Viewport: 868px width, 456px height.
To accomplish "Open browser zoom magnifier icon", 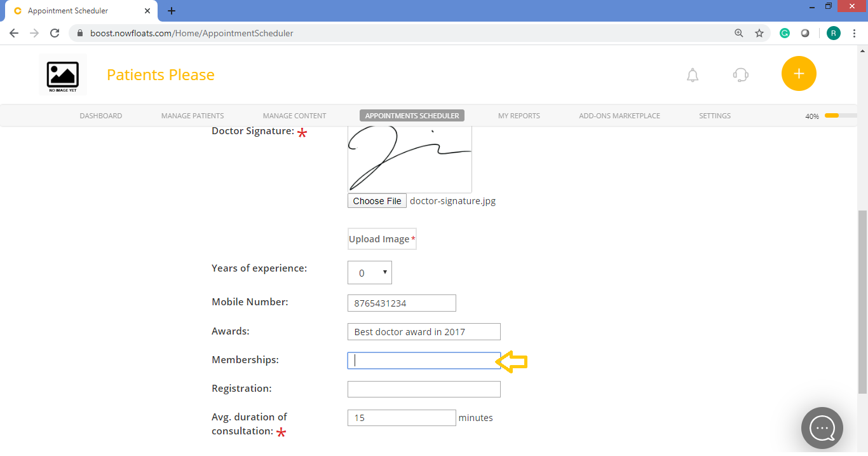I will [x=738, y=33].
